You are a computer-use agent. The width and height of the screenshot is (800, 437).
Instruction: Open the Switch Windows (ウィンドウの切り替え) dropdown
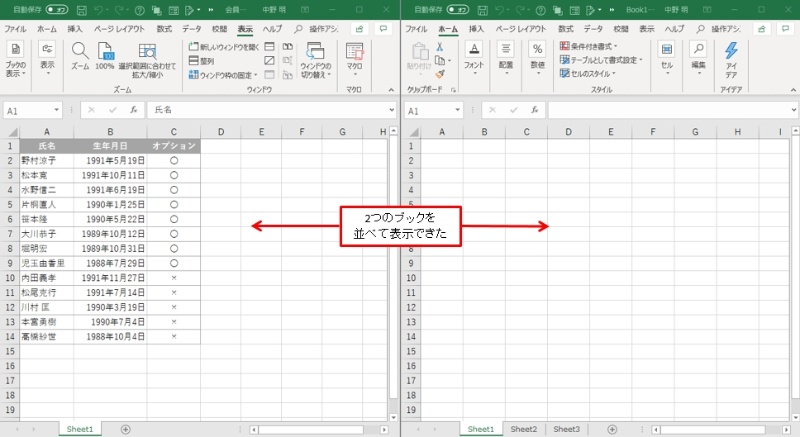coord(316,60)
